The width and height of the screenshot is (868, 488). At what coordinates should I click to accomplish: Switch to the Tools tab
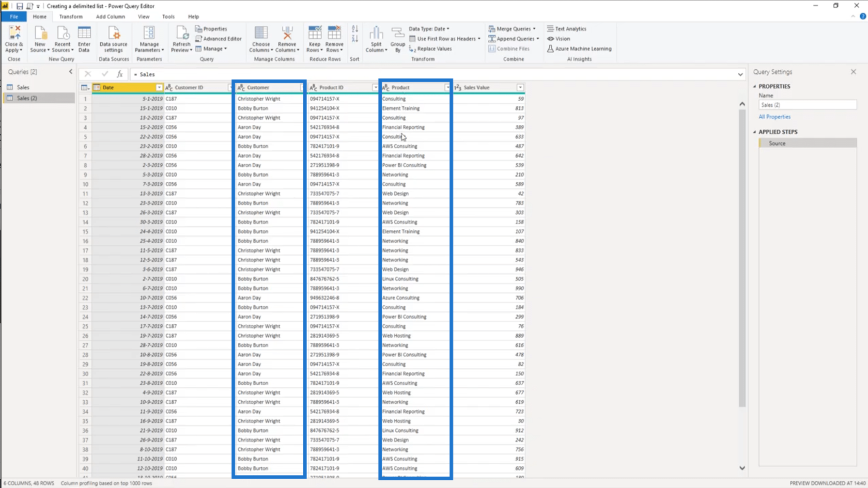tap(168, 17)
